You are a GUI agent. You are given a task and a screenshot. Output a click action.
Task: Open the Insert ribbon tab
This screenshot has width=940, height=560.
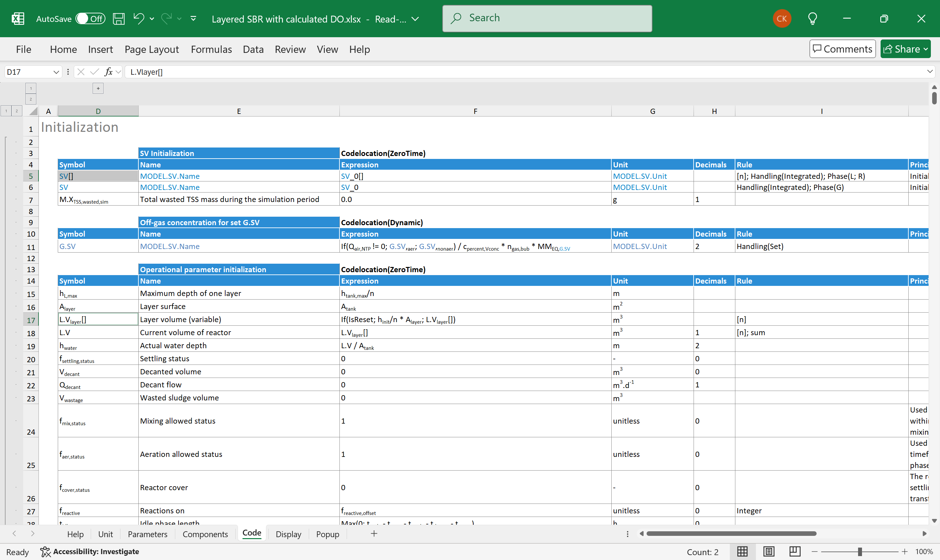pyautogui.click(x=101, y=49)
